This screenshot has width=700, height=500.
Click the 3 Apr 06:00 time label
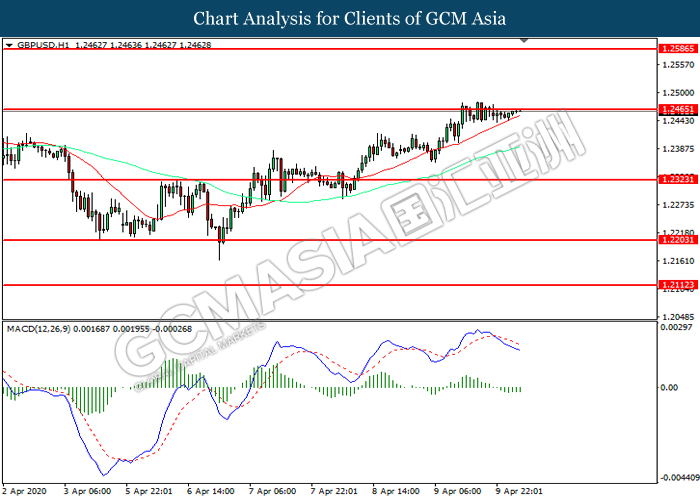[88, 492]
